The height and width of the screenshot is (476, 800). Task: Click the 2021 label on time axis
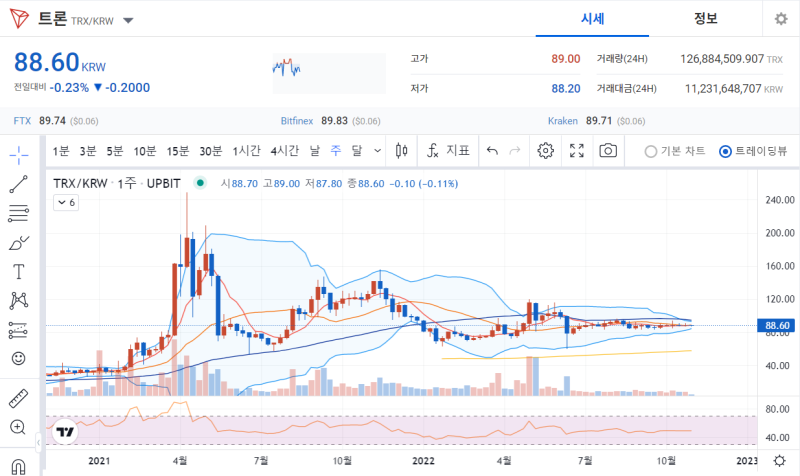coord(99,461)
